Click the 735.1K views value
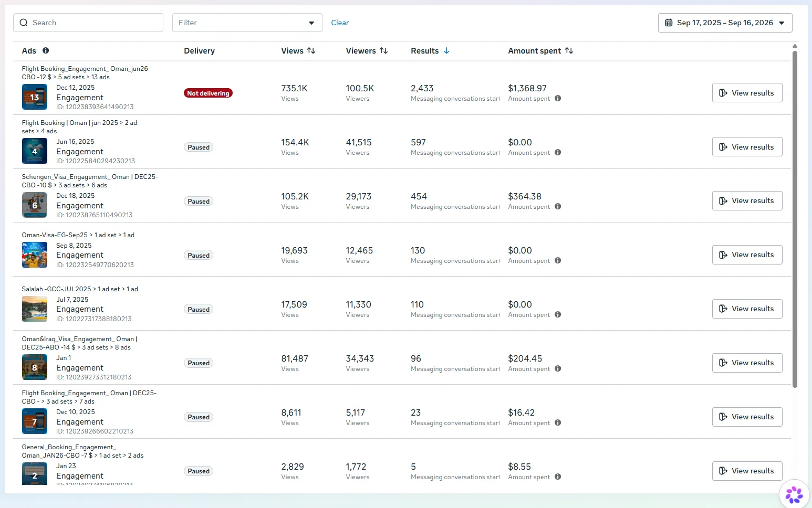This screenshot has width=812, height=508. coord(294,88)
